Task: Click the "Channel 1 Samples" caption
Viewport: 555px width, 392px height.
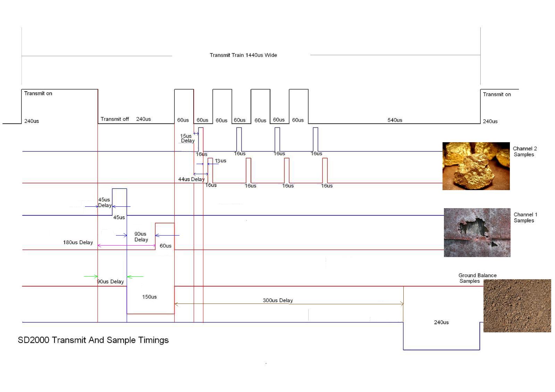Action: [x=525, y=218]
